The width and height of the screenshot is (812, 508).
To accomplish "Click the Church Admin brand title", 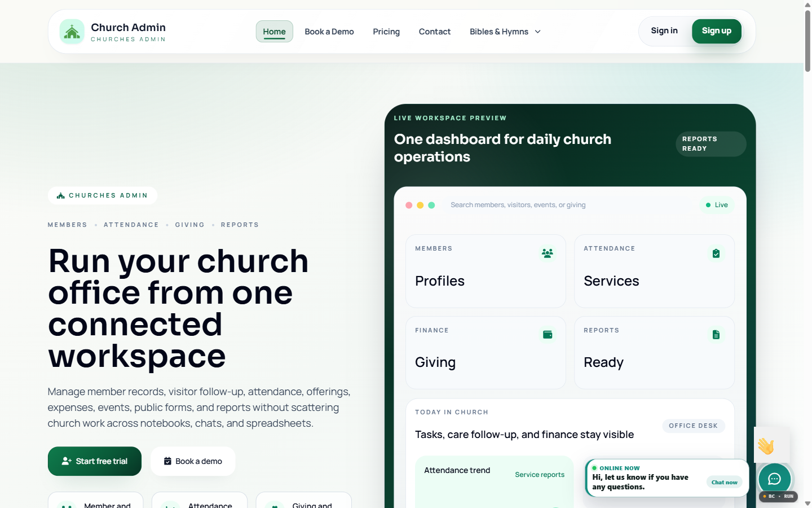I will [x=128, y=27].
